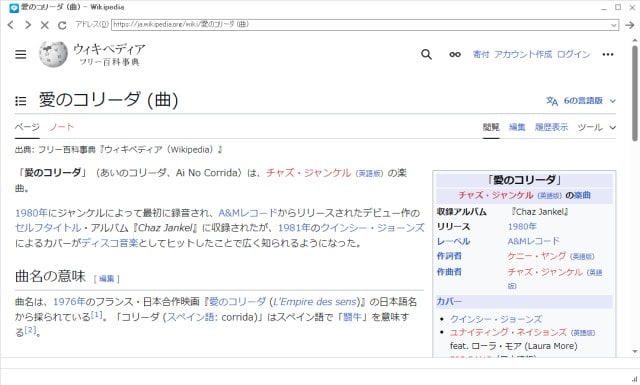
Task: Open the A&Mレコード link in article body
Action: point(248,213)
